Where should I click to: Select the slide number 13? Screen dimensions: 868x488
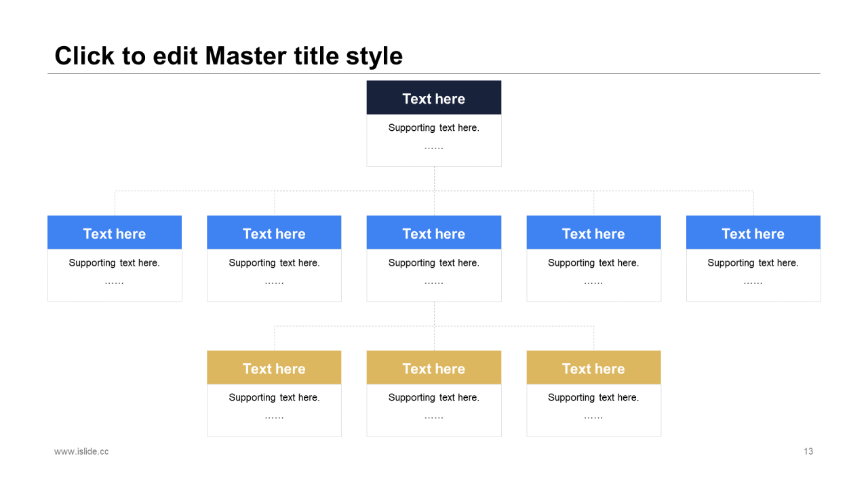(808, 451)
